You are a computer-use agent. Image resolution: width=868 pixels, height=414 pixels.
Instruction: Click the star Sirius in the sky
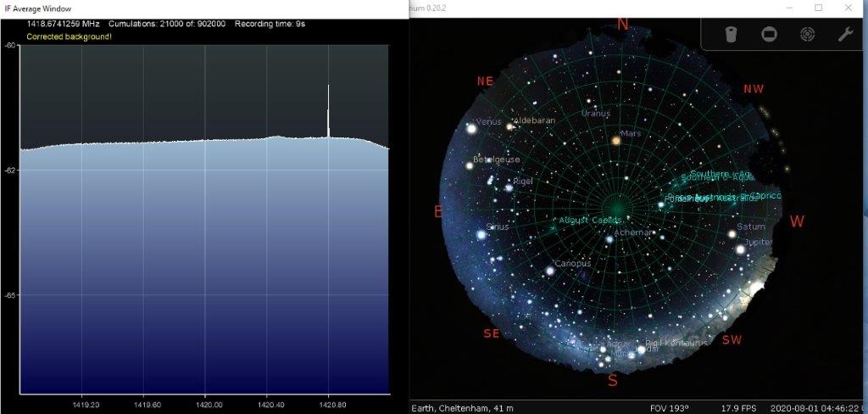click(x=481, y=234)
